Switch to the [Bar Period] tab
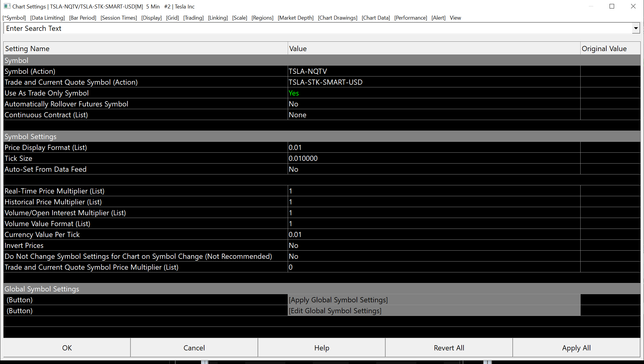The image size is (644, 364). pyautogui.click(x=82, y=18)
